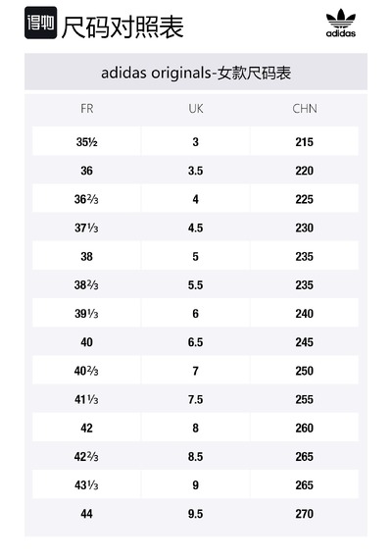Viewport: 392px width, 558px height.
Task: Select the 尺码对照表 title text
Action: (122, 26)
